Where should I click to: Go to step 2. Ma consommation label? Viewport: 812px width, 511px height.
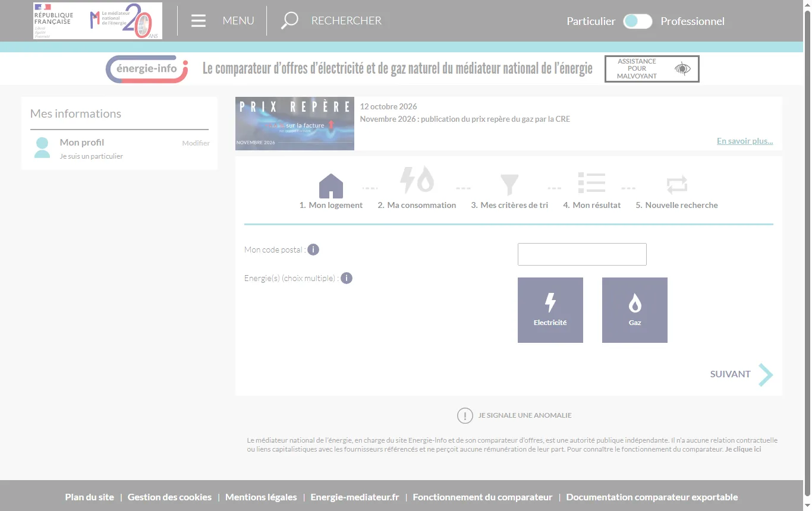click(417, 205)
